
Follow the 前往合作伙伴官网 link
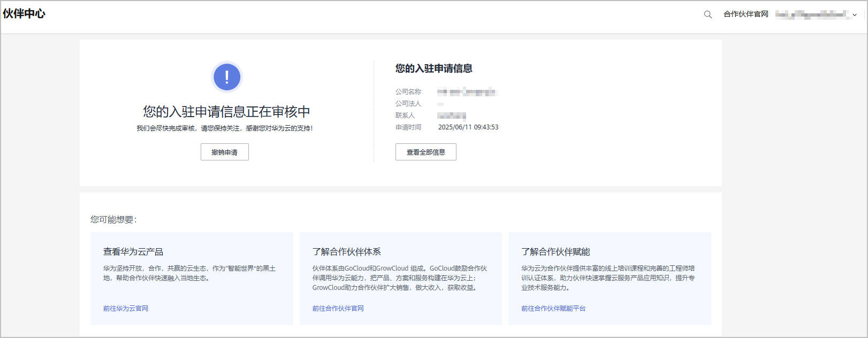pos(338,309)
